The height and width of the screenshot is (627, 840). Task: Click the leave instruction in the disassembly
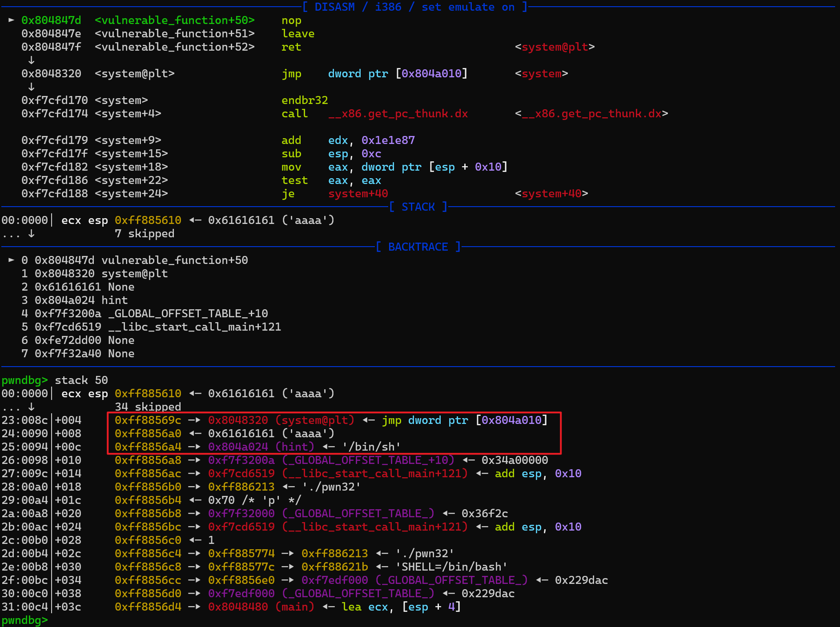pos(297,34)
